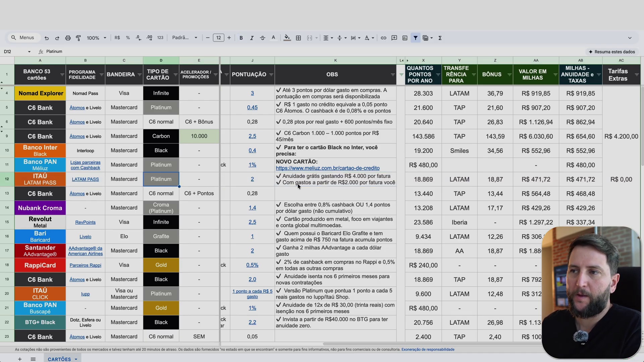
Task: Collapse the toolbar with the chevron arrow
Action: point(630,38)
